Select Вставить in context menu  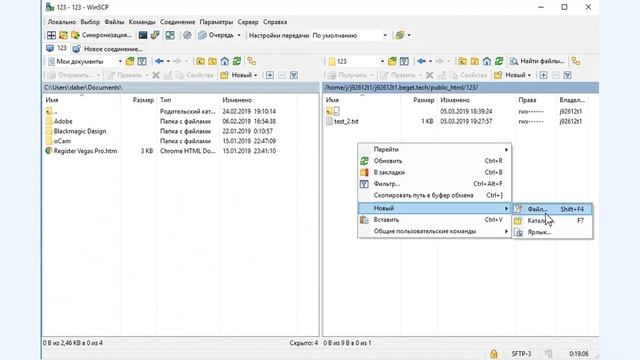(434, 220)
